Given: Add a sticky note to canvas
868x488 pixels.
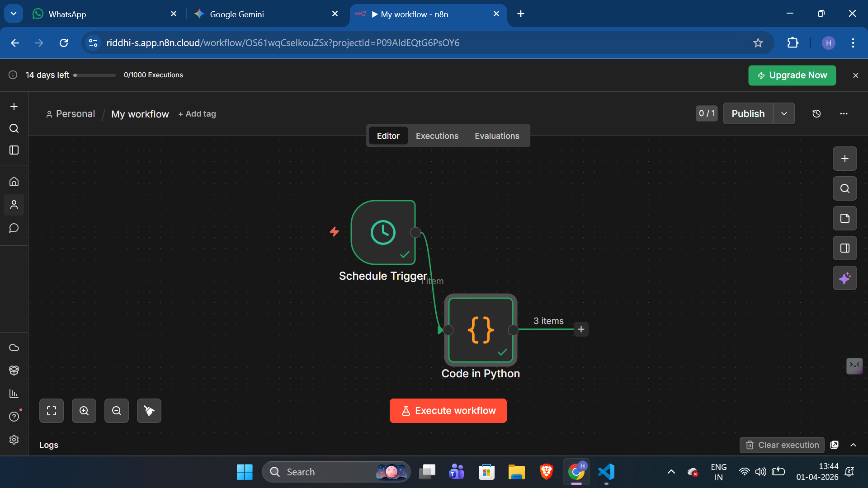Looking at the screenshot, I should 844,218.
